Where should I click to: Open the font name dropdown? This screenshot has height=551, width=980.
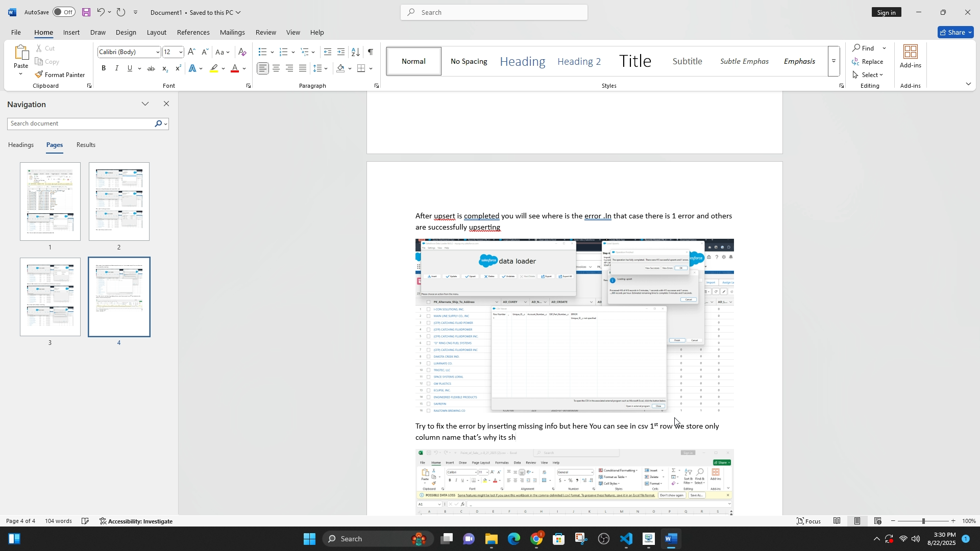pyautogui.click(x=158, y=52)
